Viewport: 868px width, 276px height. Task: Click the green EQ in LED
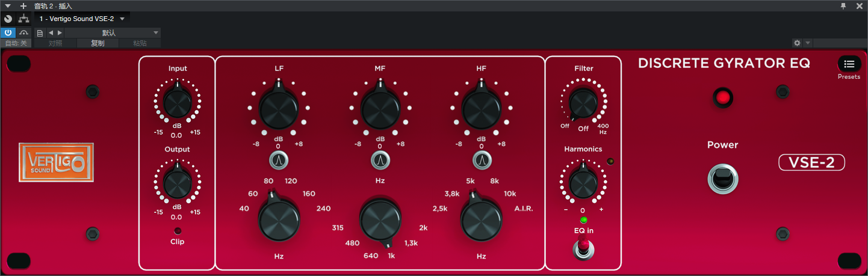(583, 219)
